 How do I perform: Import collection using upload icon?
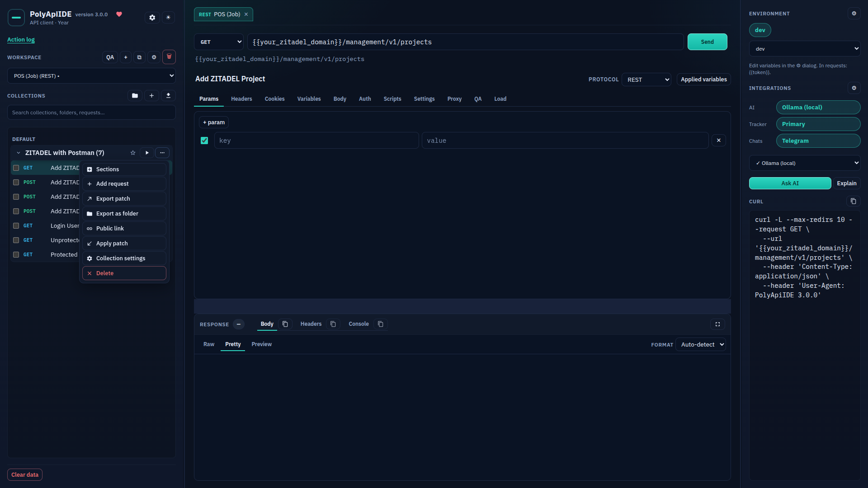click(168, 96)
